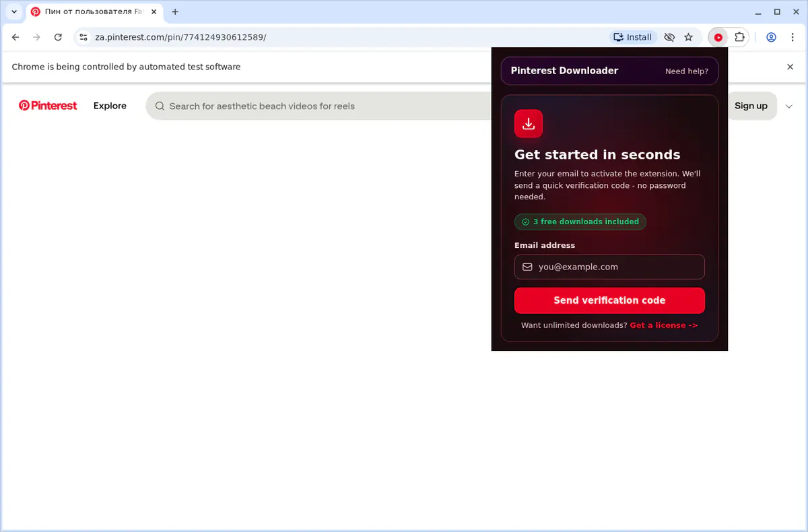Open the site information icon in address bar
Screen dimensions: 808x532
pyautogui.click(x=83, y=38)
